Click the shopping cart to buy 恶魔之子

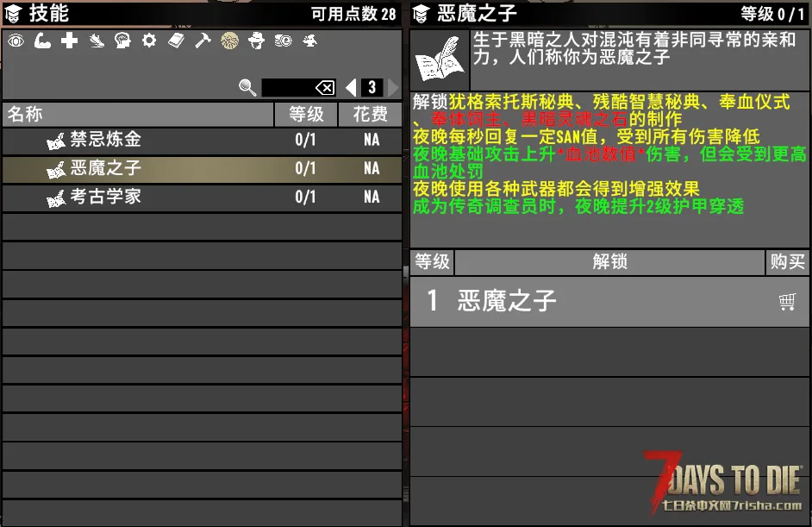coord(786,301)
